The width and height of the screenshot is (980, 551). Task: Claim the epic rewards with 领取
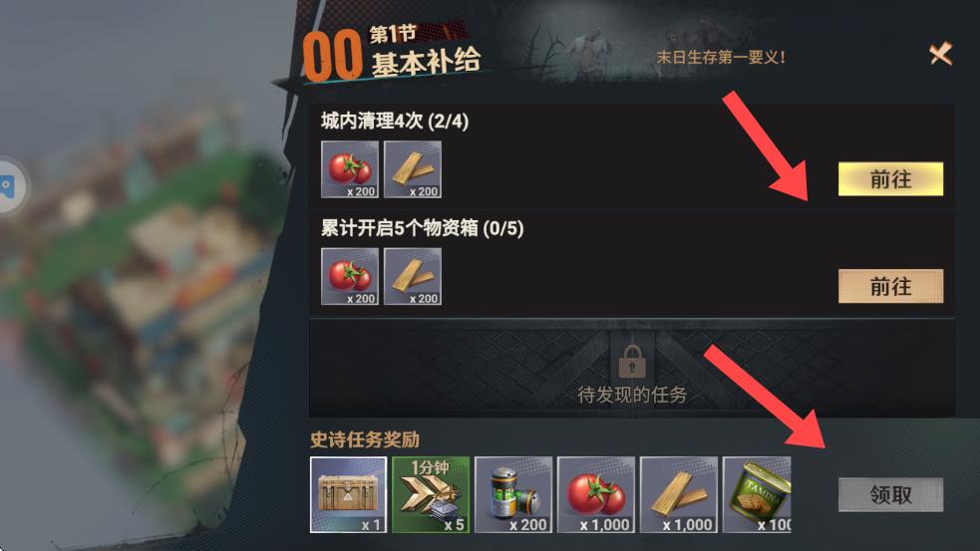pyautogui.click(x=890, y=495)
